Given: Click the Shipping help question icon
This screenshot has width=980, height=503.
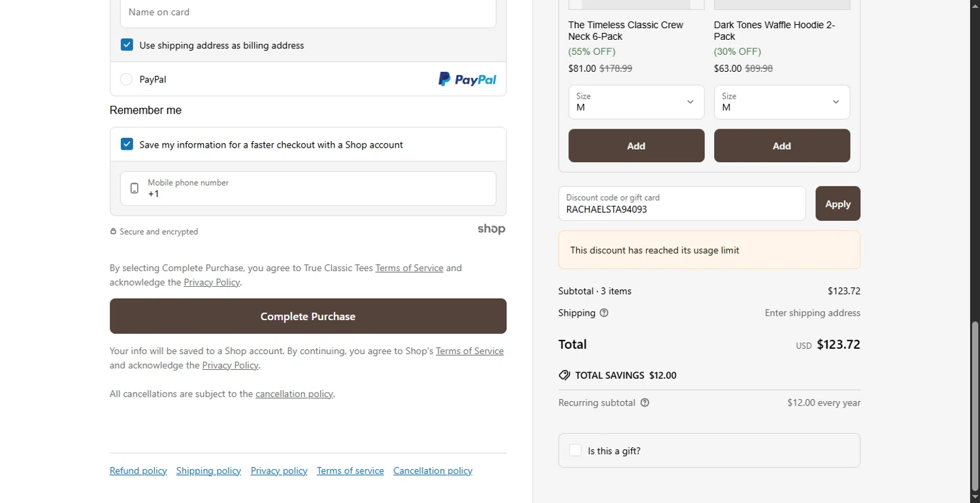Looking at the screenshot, I should pos(604,313).
